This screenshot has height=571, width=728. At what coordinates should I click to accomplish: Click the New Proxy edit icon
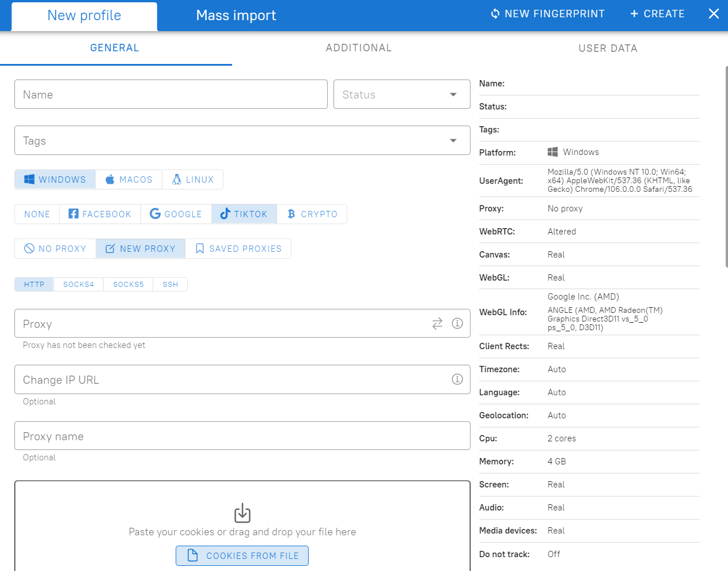(111, 248)
